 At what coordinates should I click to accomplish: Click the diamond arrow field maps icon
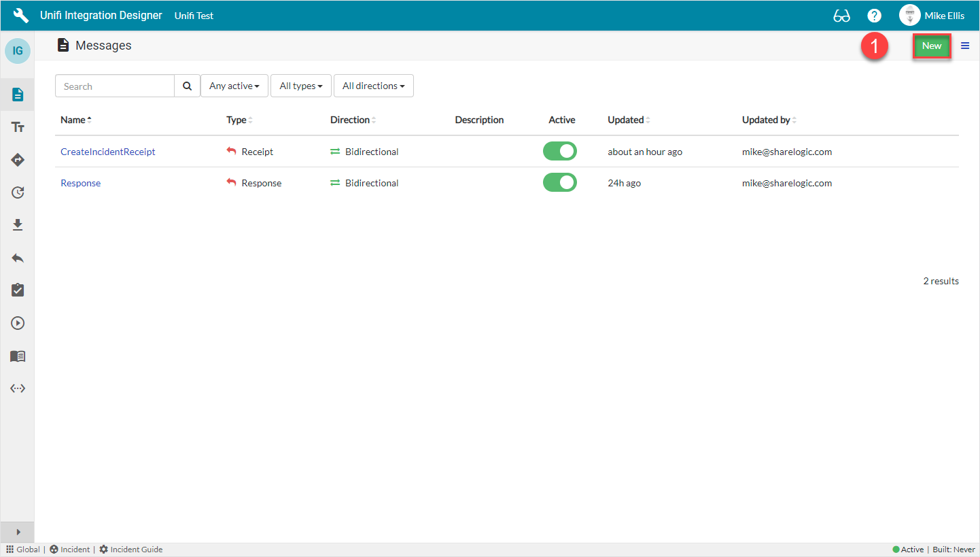18,160
